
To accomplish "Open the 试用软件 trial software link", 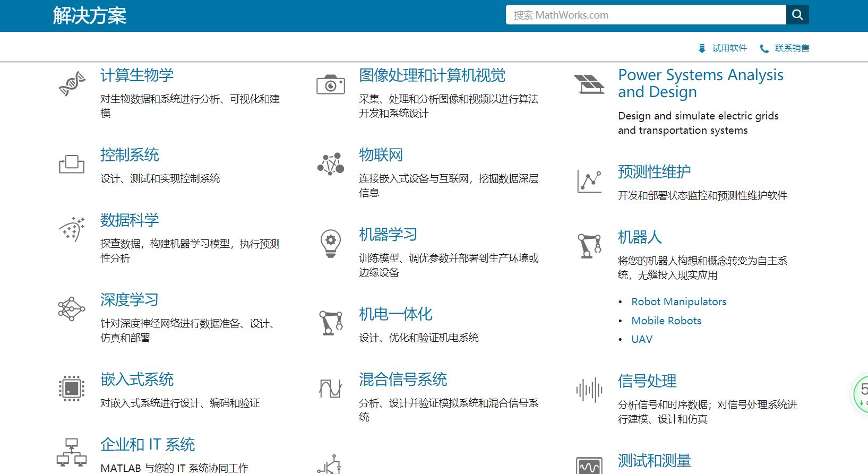I will [x=729, y=48].
